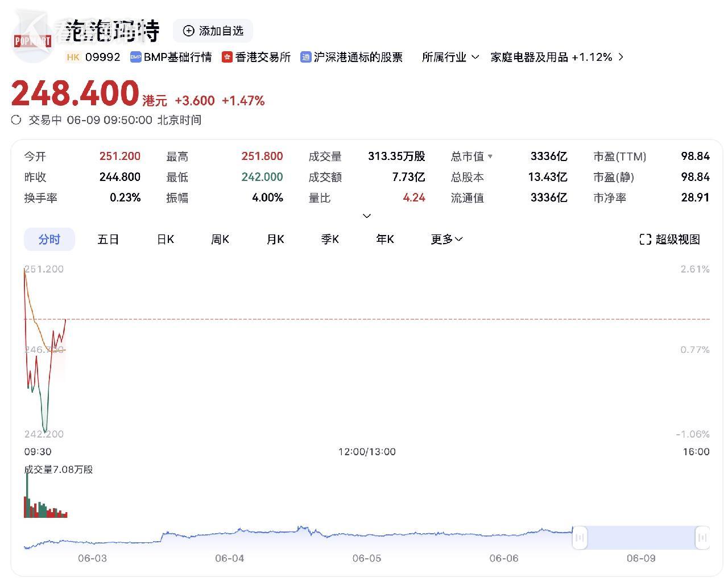728x581 pixels.
Task: Click the 06-04 date on timeline
Action: (x=229, y=558)
